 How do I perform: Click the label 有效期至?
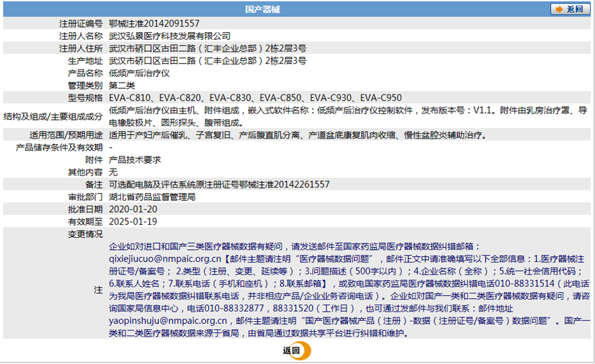pyautogui.click(x=85, y=222)
